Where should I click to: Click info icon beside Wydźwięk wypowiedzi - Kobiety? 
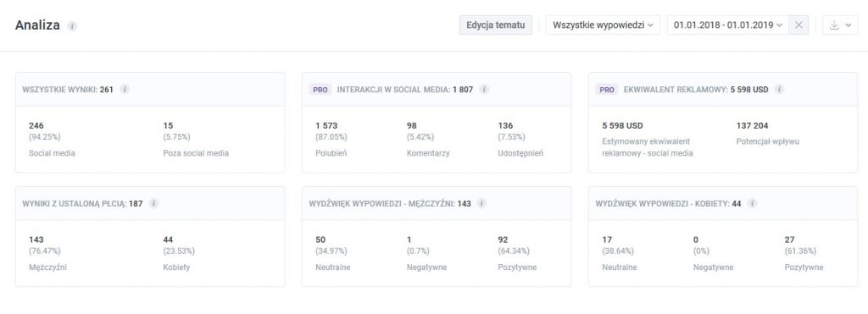coord(753,203)
